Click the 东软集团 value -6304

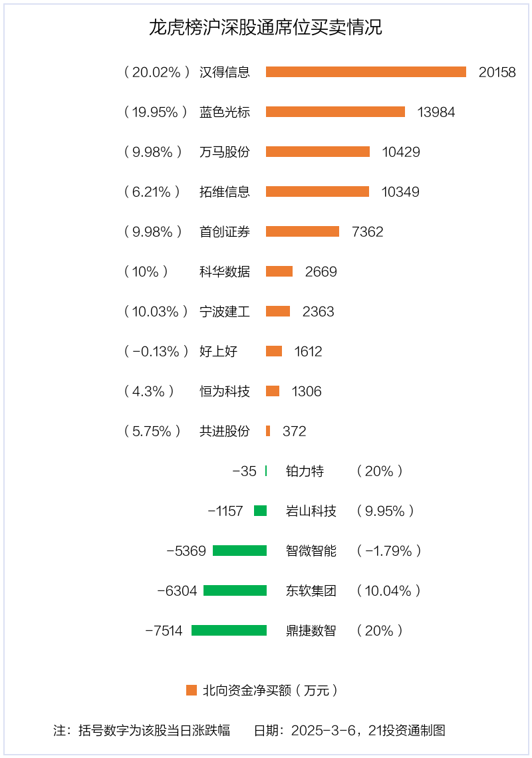[x=178, y=590]
